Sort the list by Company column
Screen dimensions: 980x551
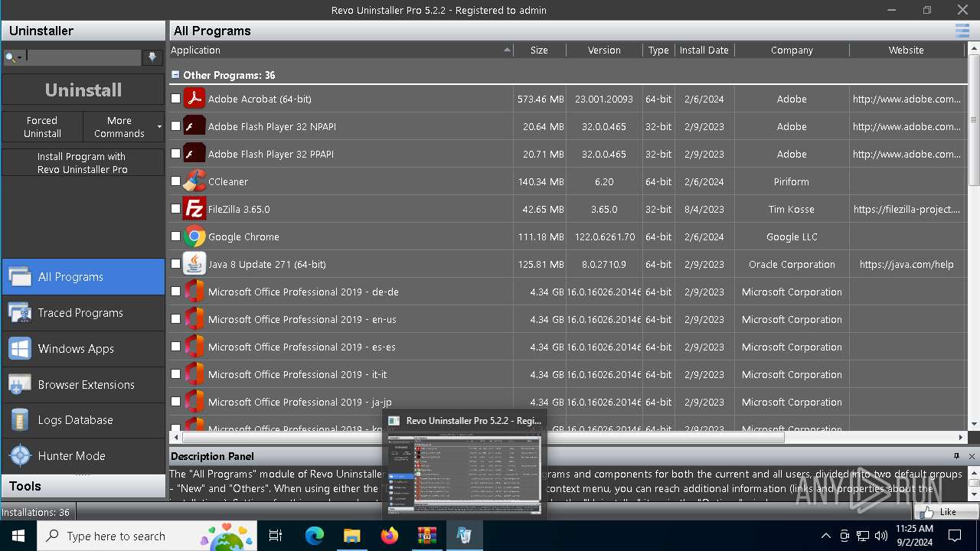point(792,50)
